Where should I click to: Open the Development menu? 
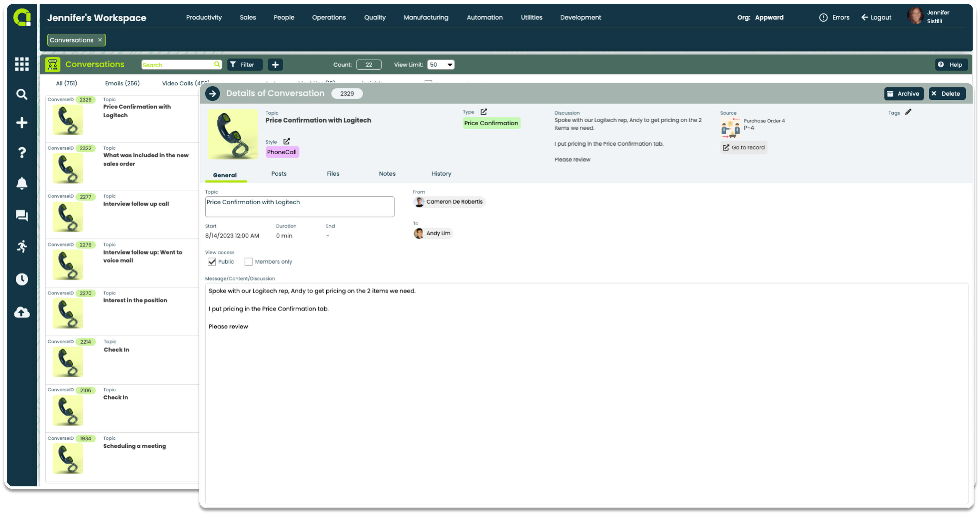[x=580, y=17]
